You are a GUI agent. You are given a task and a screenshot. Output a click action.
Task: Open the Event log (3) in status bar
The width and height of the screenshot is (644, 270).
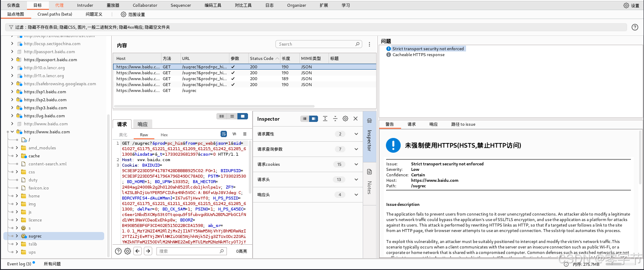(x=19, y=264)
